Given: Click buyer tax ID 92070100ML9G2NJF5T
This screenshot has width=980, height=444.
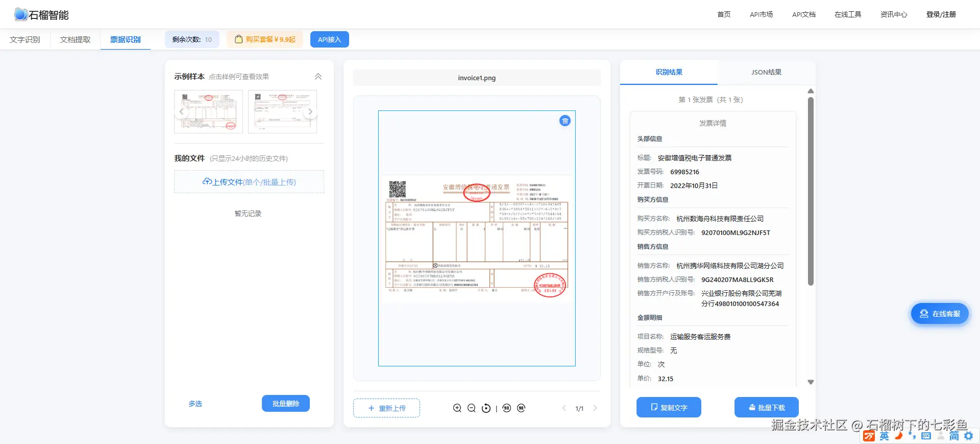Looking at the screenshot, I should pos(736,232).
